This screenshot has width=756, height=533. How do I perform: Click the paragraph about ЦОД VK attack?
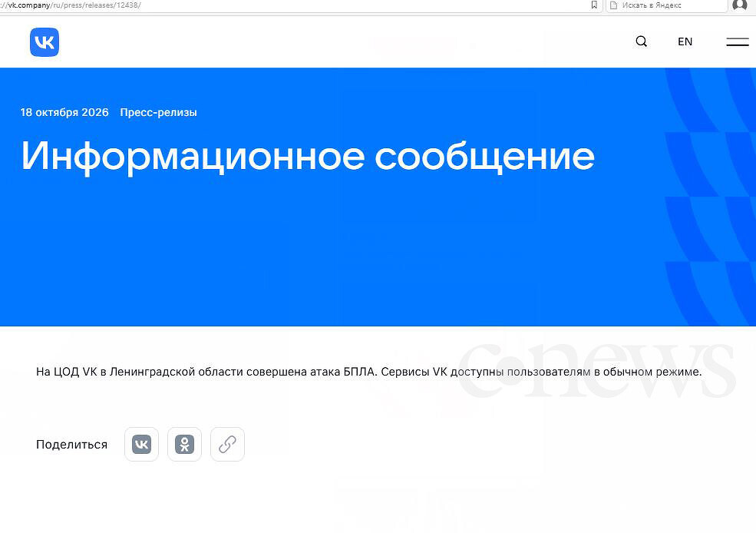pos(369,372)
